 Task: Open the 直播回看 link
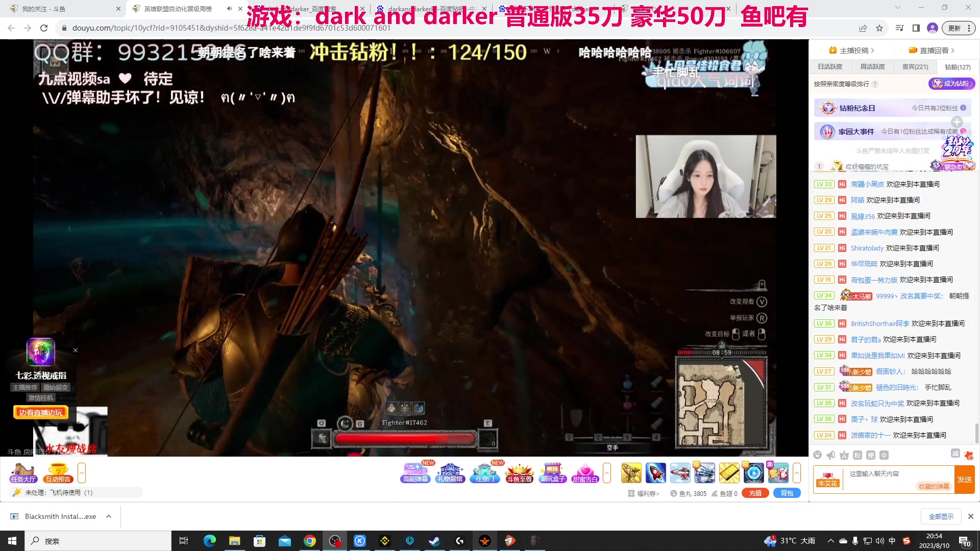(x=932, y=51)
